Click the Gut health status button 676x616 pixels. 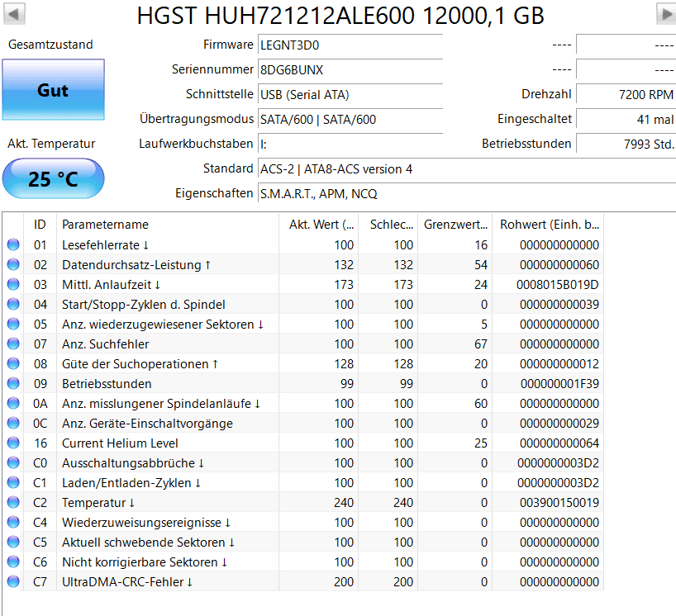(x=53, y=90)
